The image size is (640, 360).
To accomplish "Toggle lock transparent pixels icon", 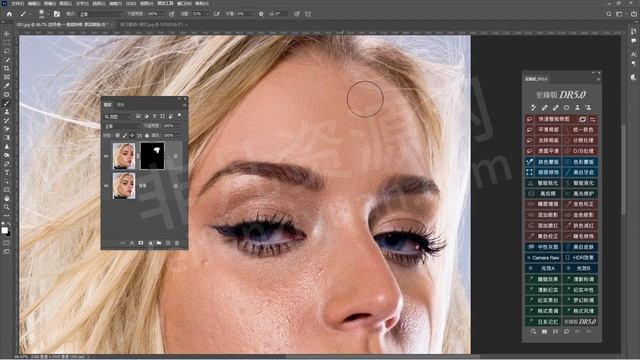I will click(x=118, y=135).
